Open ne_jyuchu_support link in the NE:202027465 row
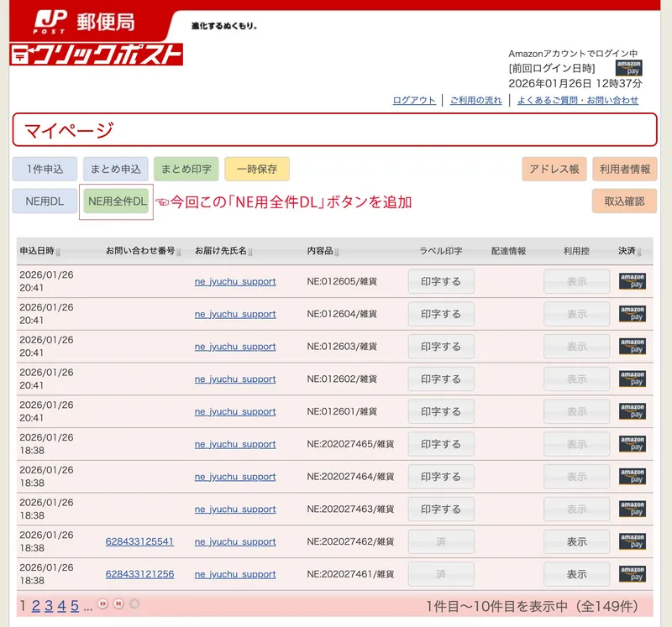Viewport: 672px width, 627px height. click(x=235, y=445)
